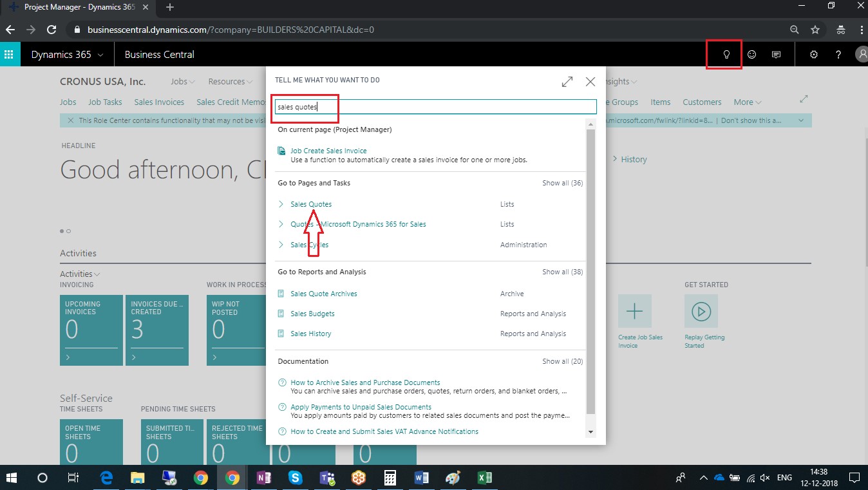Open the Settings gear icon in header
Screen dimensions: 868x490
pyautogui.click(x=814, y=55)
